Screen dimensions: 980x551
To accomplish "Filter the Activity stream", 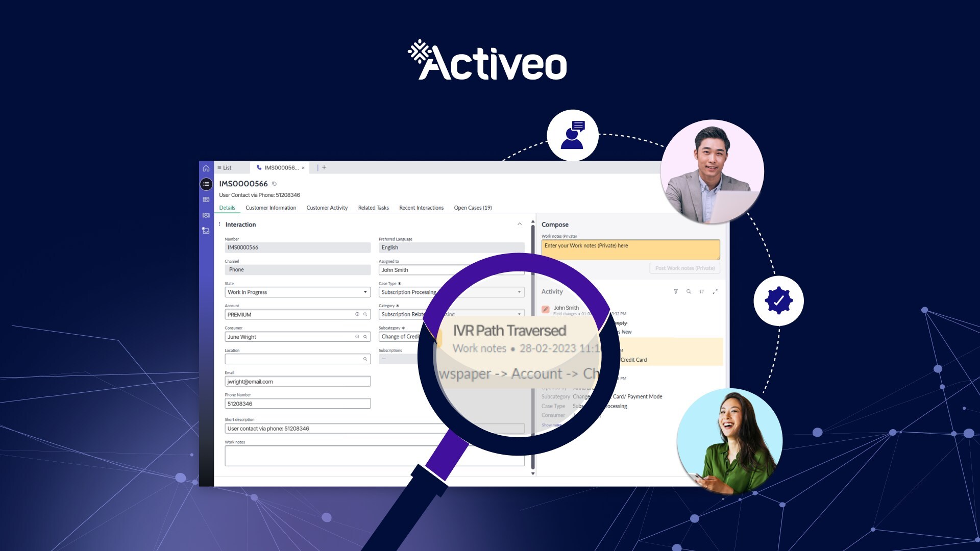I will 676,292.
